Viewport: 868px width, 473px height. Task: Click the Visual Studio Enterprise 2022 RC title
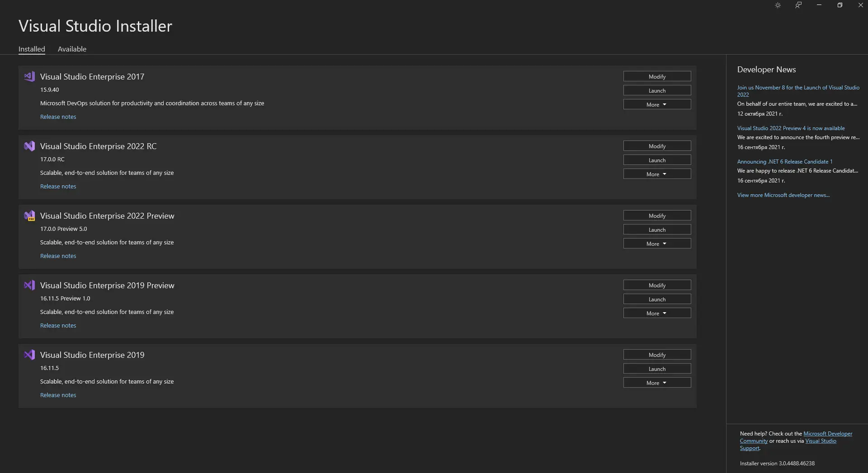tap(98, 146)
